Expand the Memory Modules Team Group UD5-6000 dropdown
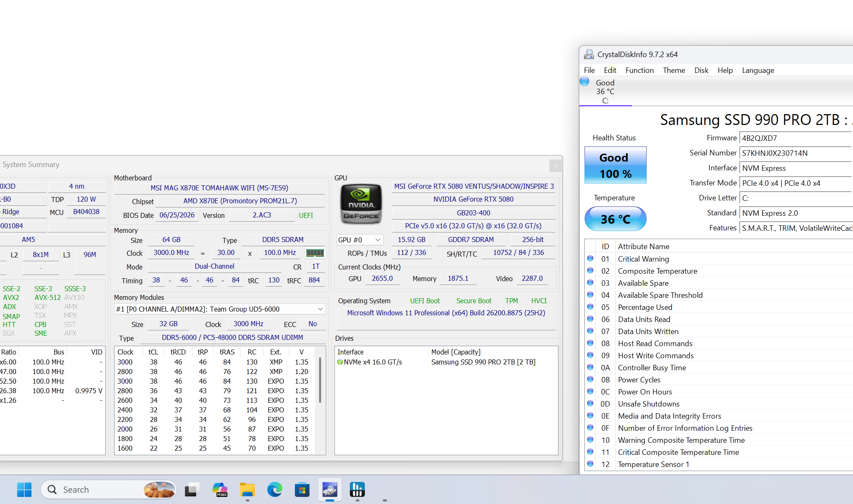 [220, 309]
